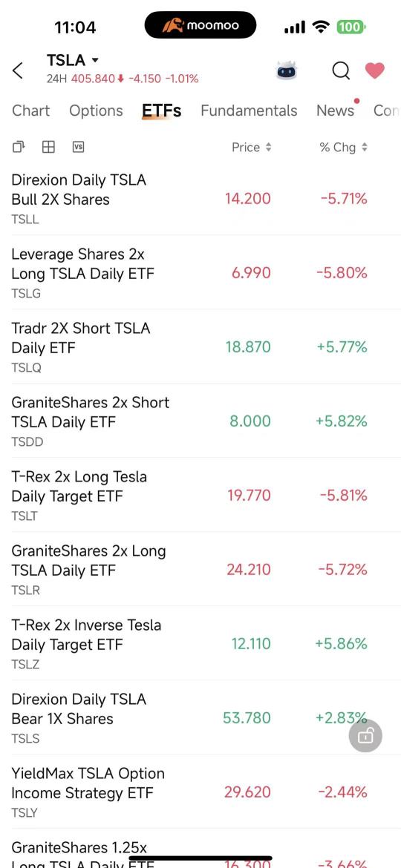The image size is (401, 868).
Task: Sort the list by Price column
Action: pos(252,147)
